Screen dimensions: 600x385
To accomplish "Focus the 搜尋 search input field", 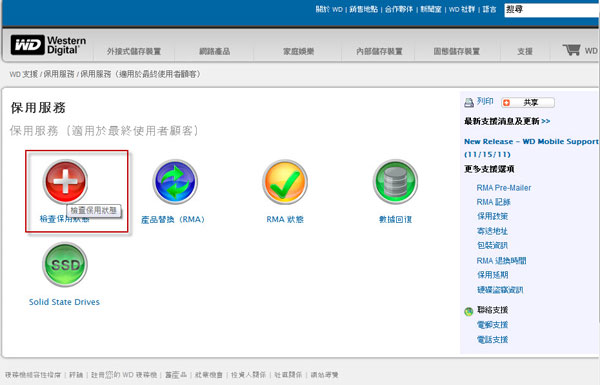I will 552,10.
